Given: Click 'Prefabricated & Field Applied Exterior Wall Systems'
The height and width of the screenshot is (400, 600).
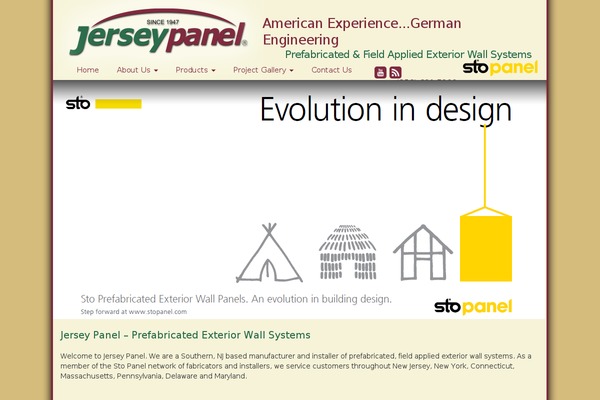Looking at the screenshot, I should click(x=408, y=54).
